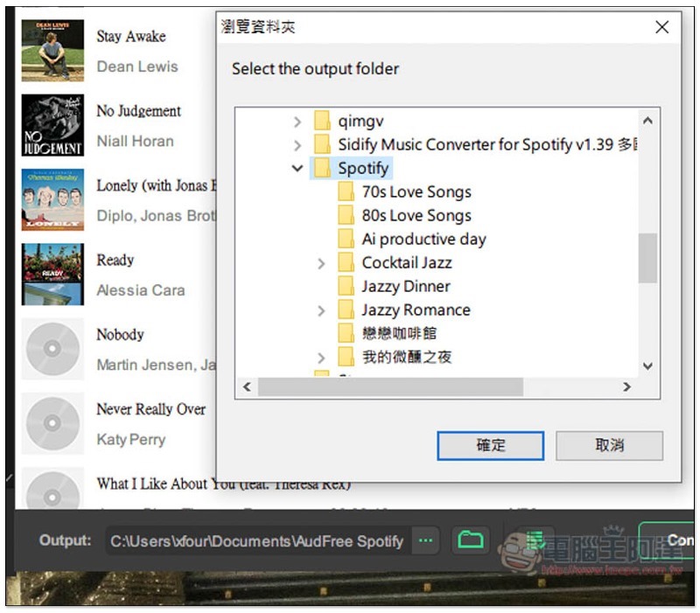Open the output folder icon button
The width and height of the screenshot is (700, 613).
471,540
